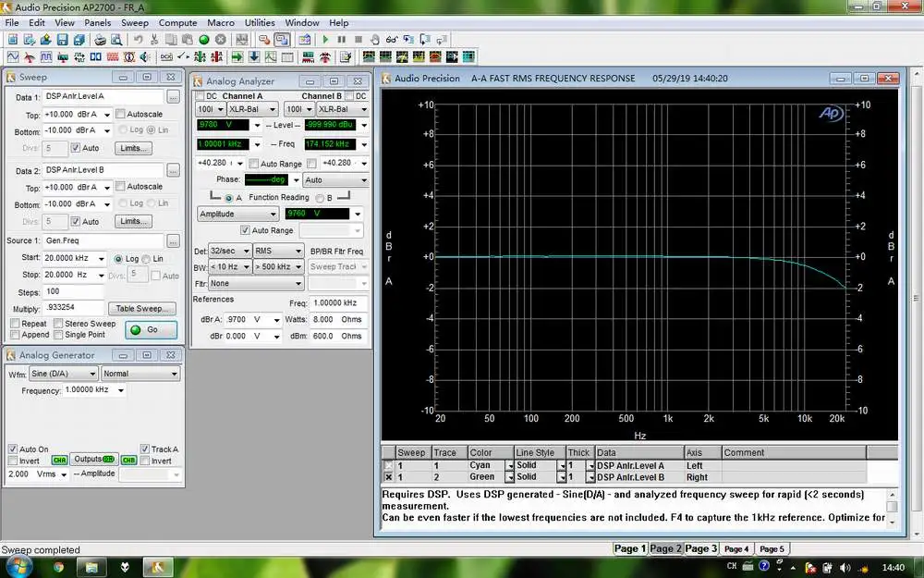Open Print Preview from the toolbar
Image resolution: width=924 pixels, height=578 pixels.
click(116, 40)
